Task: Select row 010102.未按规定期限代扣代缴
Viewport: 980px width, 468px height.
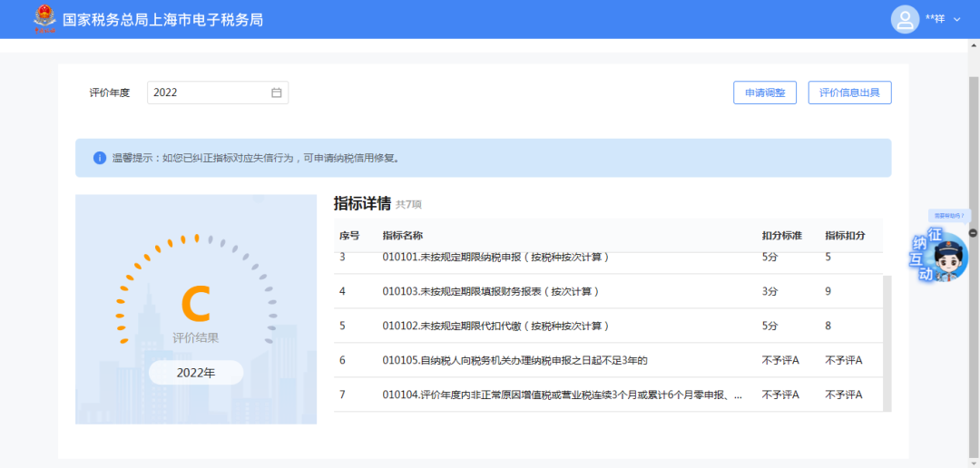Action: [x=608, y=326]
